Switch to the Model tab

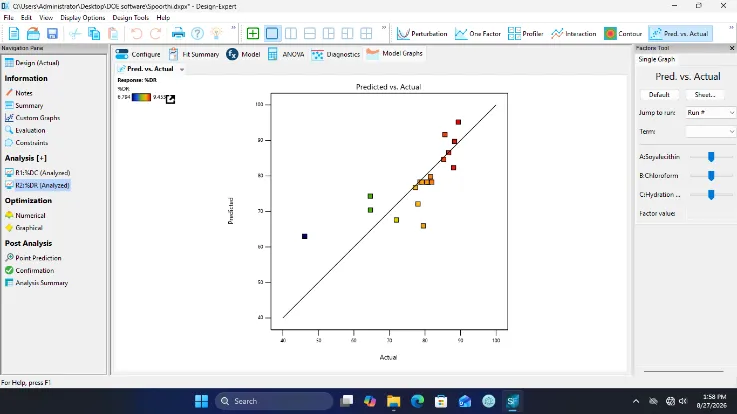tap(243, 54)
